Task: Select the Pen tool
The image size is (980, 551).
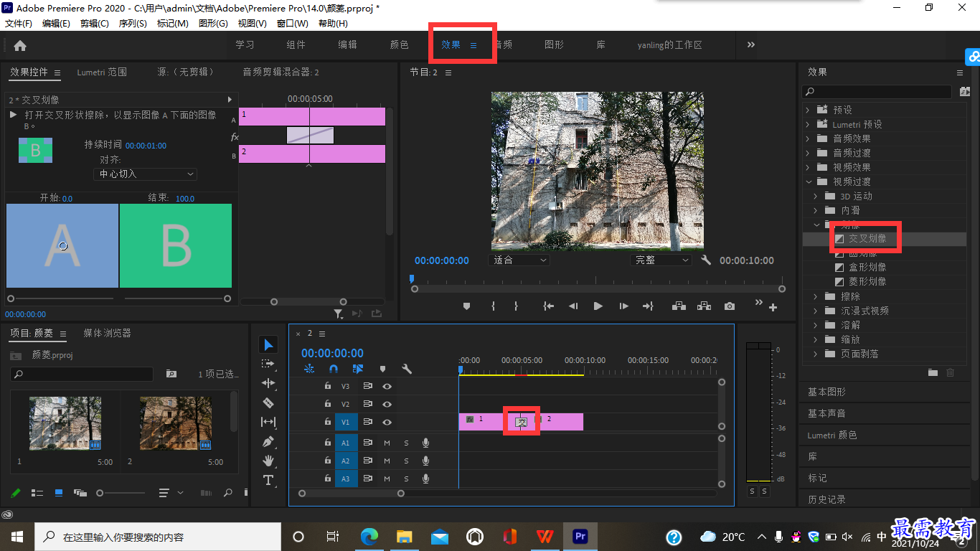Action: point(268,441)
